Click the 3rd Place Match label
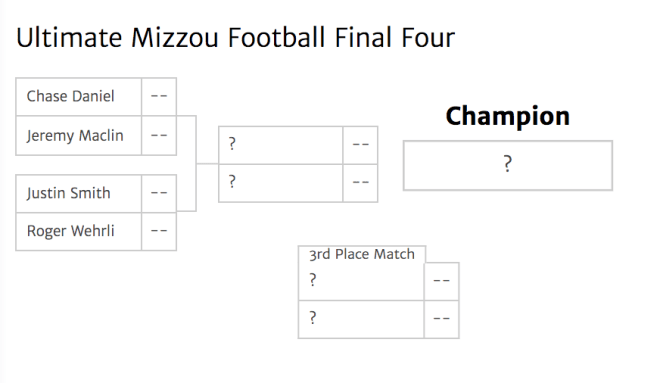Viewport: 660px width, 383px height. tap(362, 254)
